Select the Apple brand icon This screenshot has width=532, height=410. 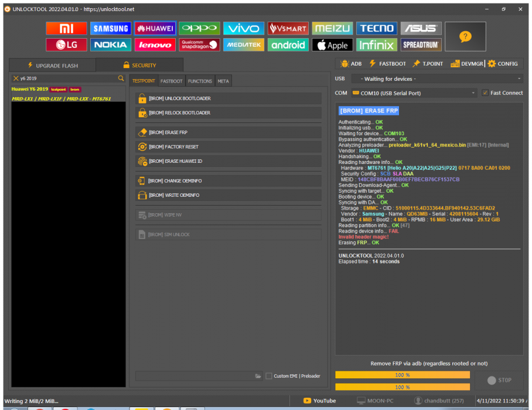[333, 45]
